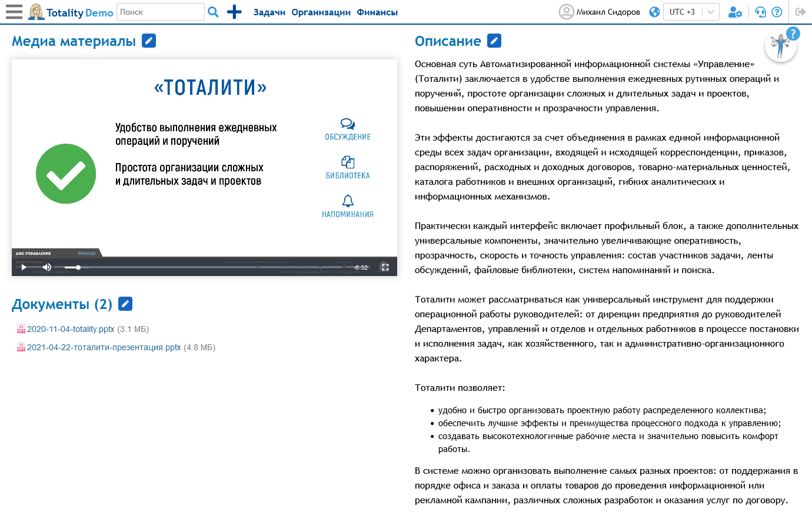The image size is (812, 525).
Task: Click the magnifying glass search icon
Action: point(214,12)
